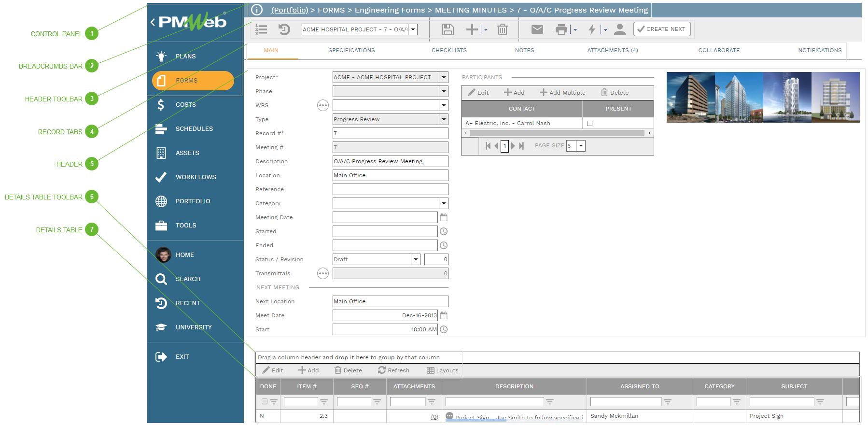Expand the Phase dropdown
Screen dimensions: 868x425
[444, 91]
